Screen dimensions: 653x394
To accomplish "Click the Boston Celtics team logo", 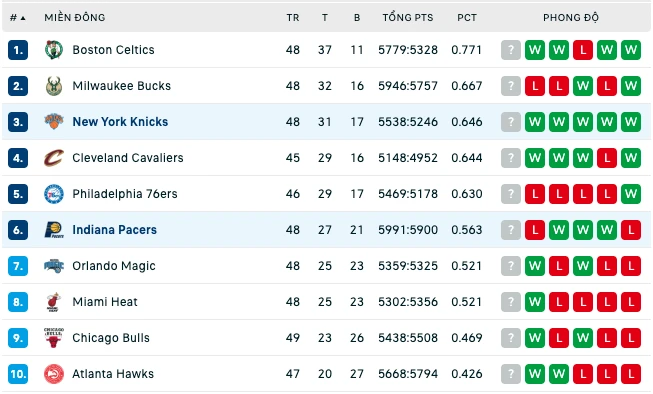I will point(54,50).
